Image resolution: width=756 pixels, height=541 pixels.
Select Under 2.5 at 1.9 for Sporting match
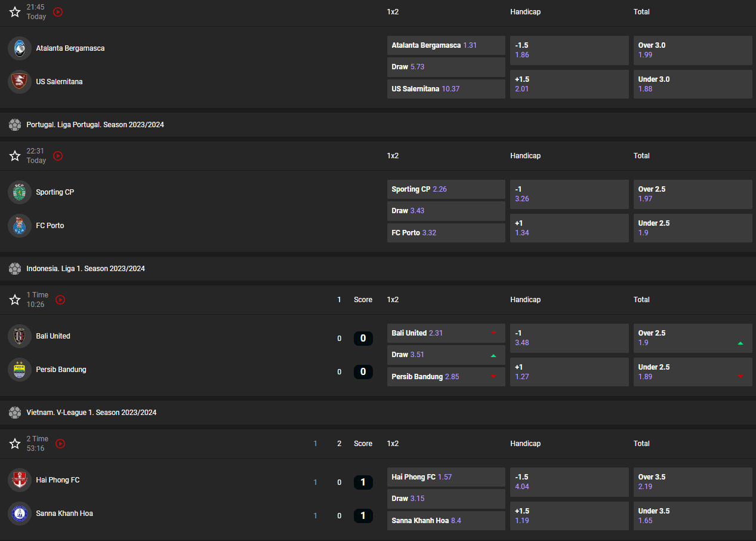click(693, 228)
